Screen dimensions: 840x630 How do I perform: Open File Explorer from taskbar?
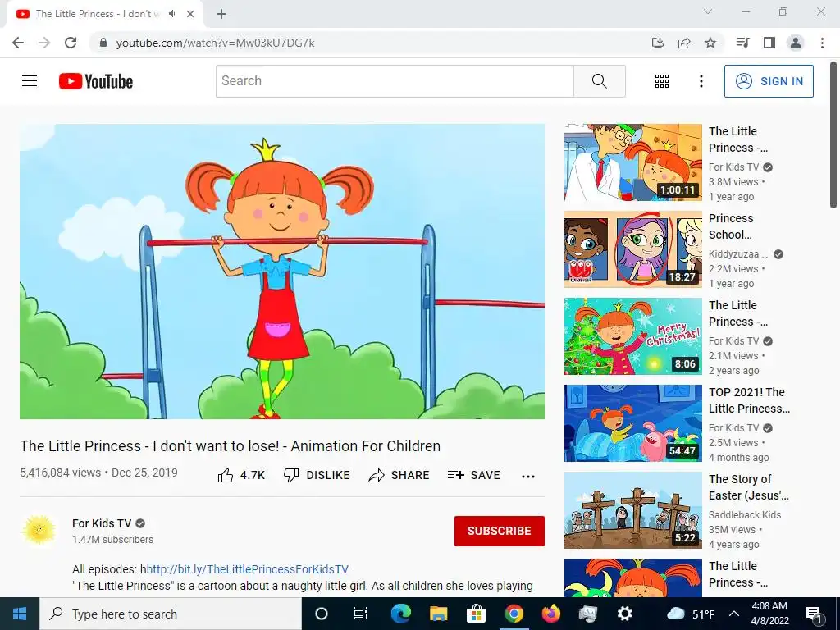pos(438,614)
